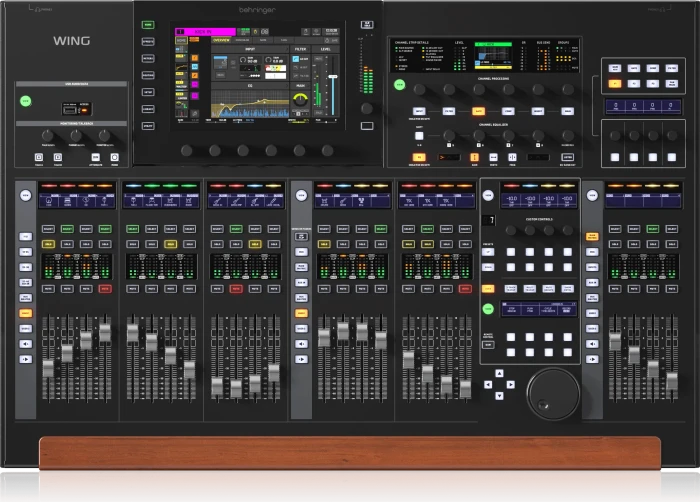This screenshot has width=700, height=502.
Task: Toggle the orange-lit GATE button in processing row
Action: pos(478,111)
